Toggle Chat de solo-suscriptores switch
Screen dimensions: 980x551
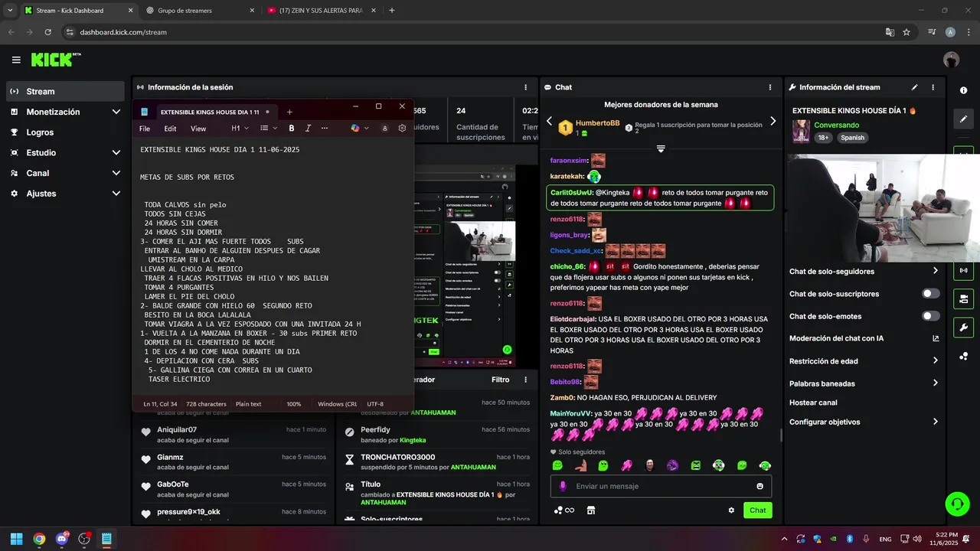coord(930,294)
